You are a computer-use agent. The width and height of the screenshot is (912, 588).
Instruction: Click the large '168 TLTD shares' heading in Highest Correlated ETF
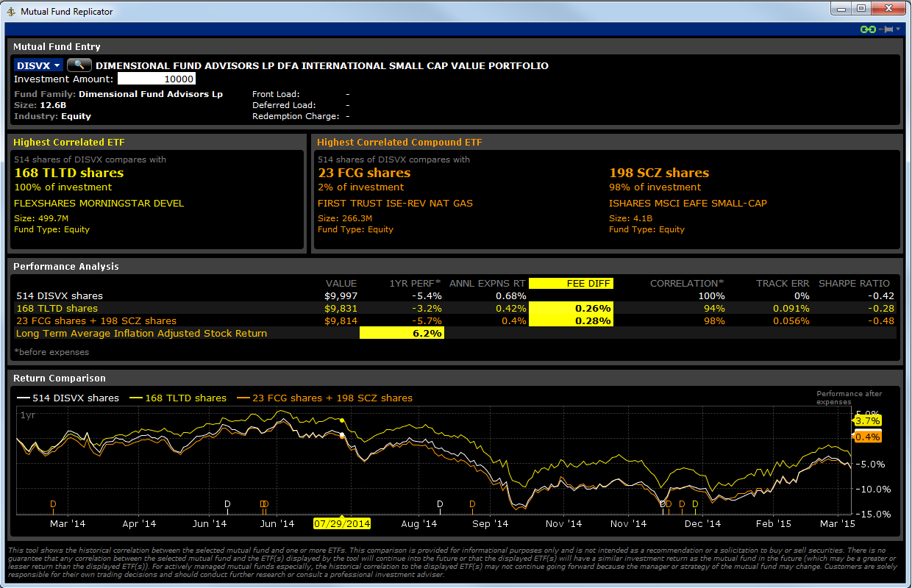pos(69,173)
